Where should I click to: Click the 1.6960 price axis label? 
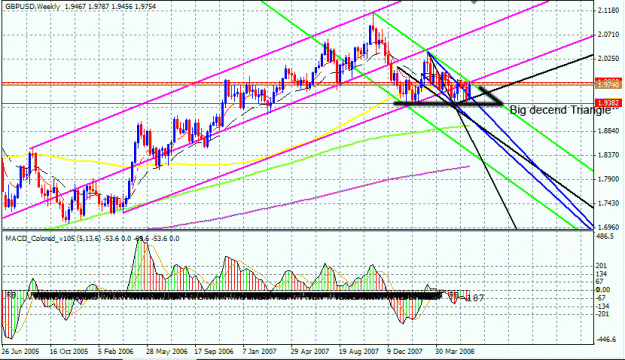608,227
